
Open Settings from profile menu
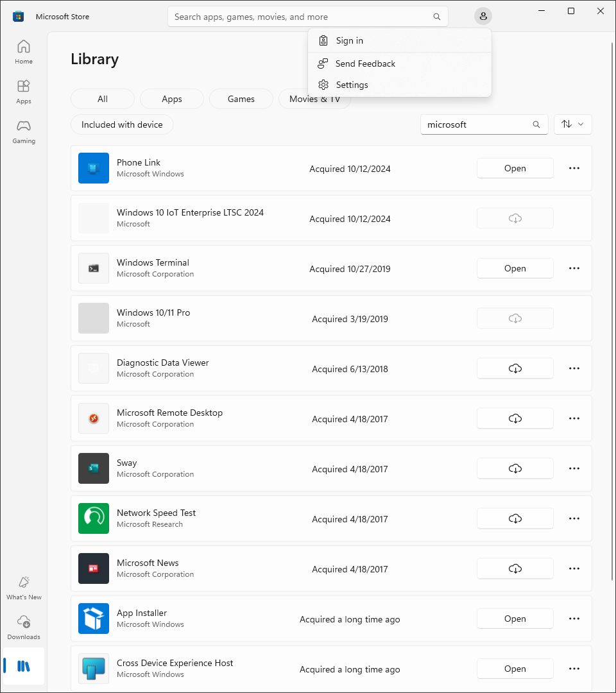400,85
